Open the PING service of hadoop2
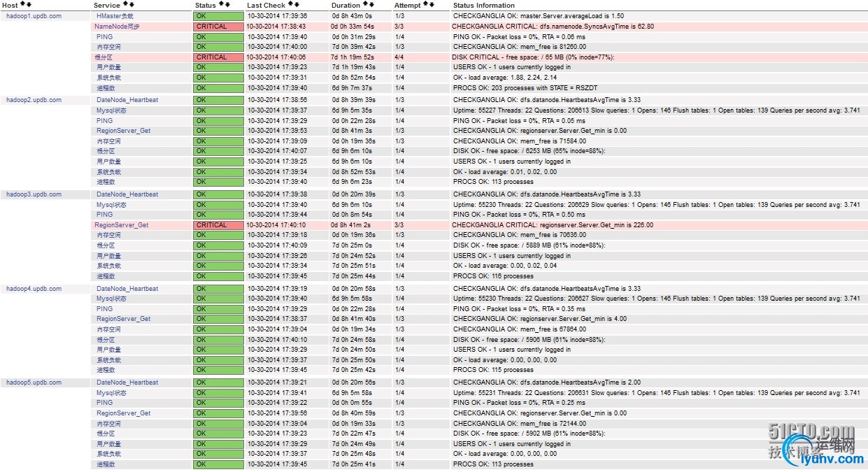 [104, 120]
